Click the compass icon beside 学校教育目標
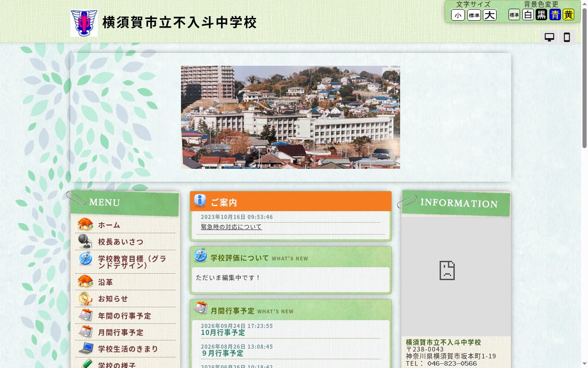Image resolution: width=588 pixels, height=368 pixels. [85, 259]
